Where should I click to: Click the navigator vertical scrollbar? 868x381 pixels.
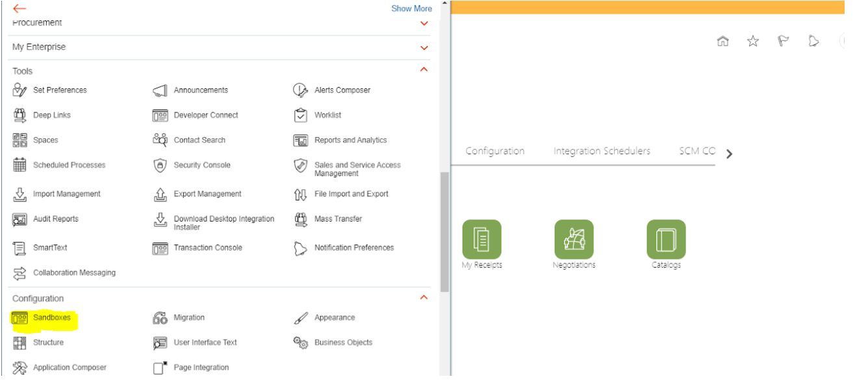(x=444, y=231)
